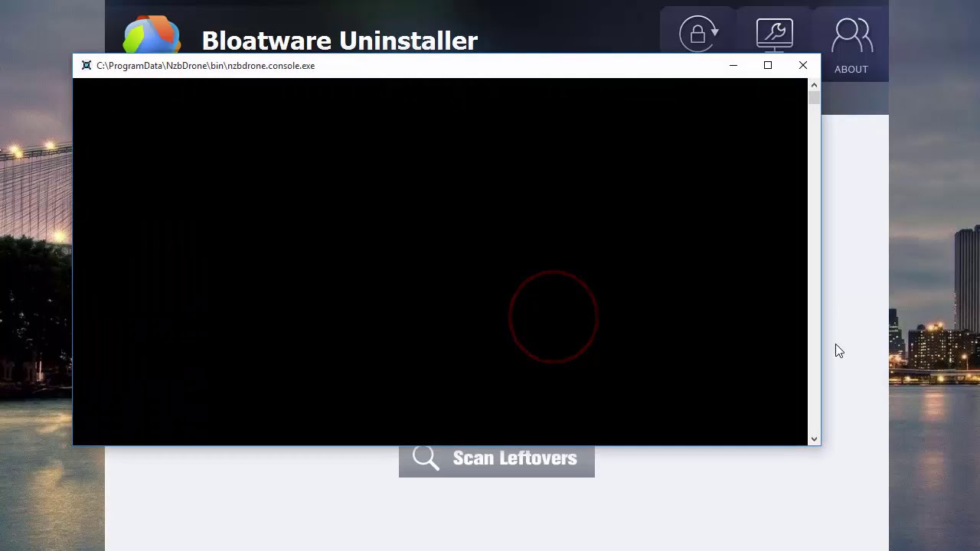This screenshot has width=980, height=551.
Task: Open the ABOUT section in Bloatware Uninstaller
Action: click(851, 44)
